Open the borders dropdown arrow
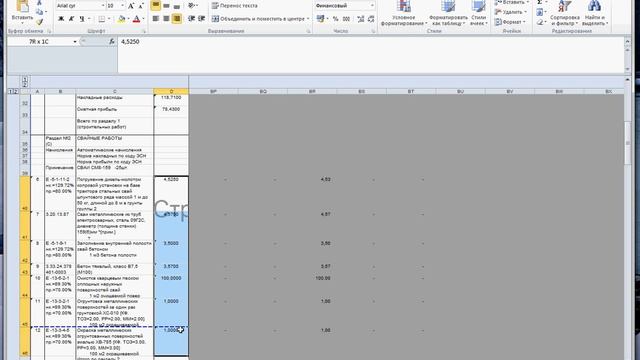 click(x=109, y=19)
